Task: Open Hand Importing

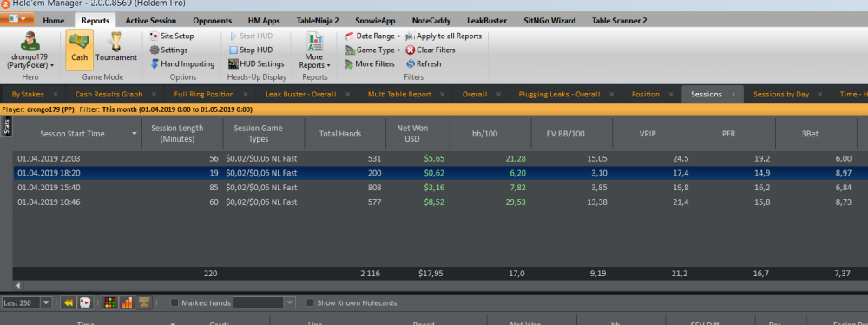Action: (182, 63)
